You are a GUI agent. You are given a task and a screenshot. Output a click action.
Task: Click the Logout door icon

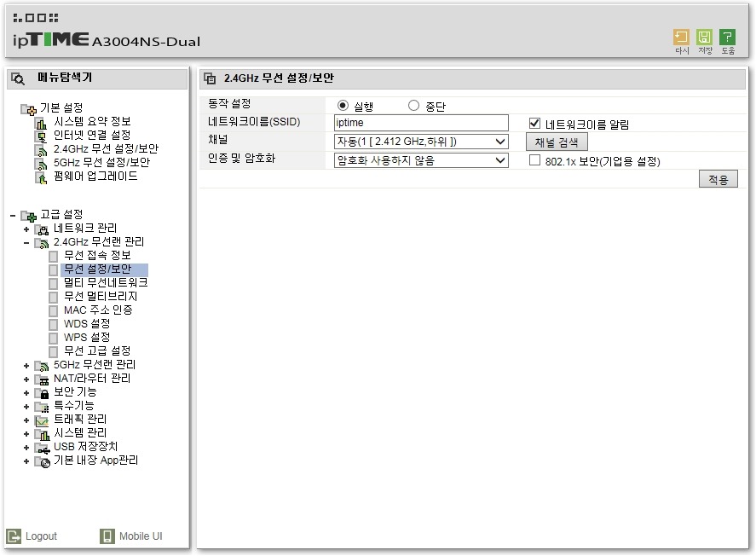14,536
